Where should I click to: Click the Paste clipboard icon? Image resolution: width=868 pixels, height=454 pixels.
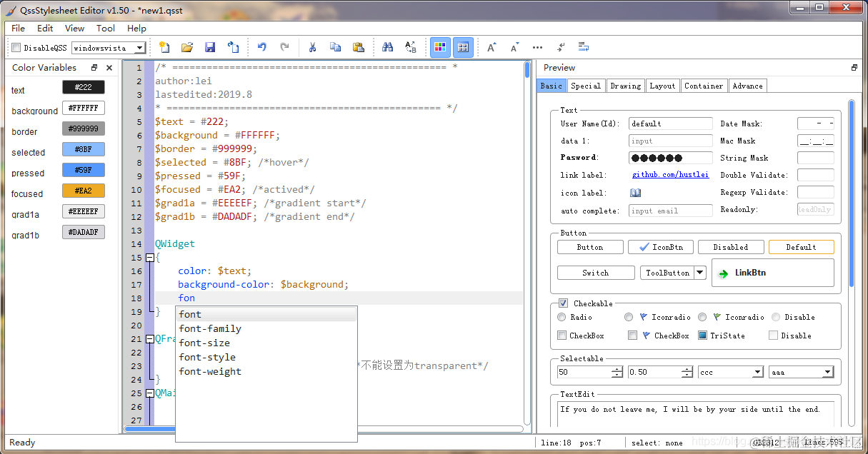coord(359,47)
